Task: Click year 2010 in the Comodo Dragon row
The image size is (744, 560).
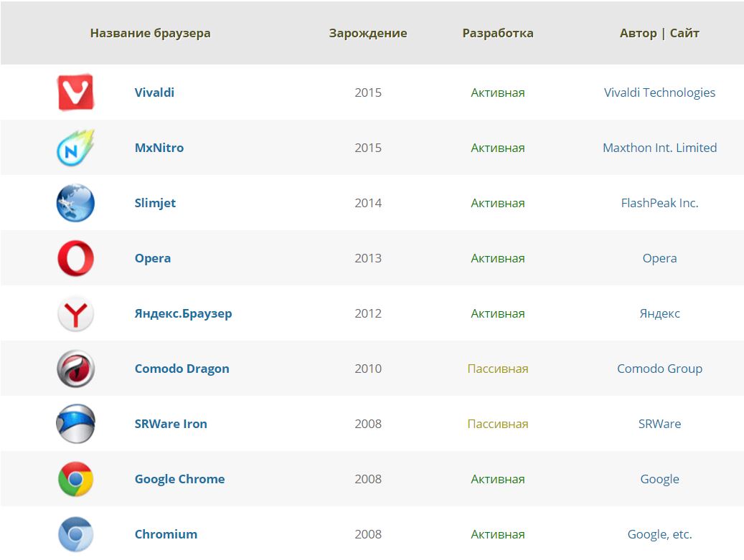Action: [368, 369]
